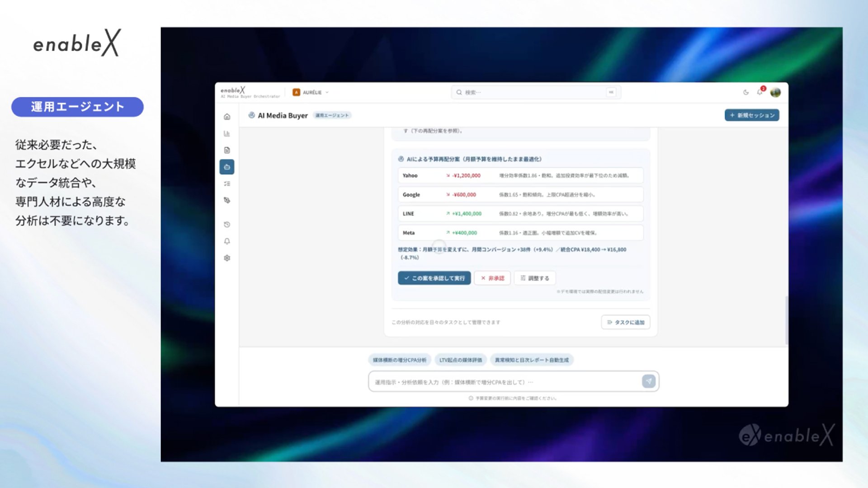
Task: Select the 異常検知と日次レポート自動生成 chip
Action: [x=532, y=360]
